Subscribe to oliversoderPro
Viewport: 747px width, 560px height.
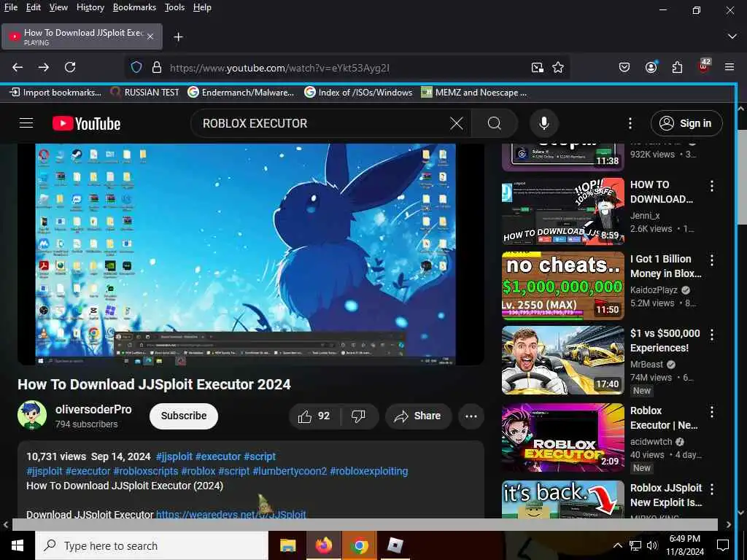[183, 416]
